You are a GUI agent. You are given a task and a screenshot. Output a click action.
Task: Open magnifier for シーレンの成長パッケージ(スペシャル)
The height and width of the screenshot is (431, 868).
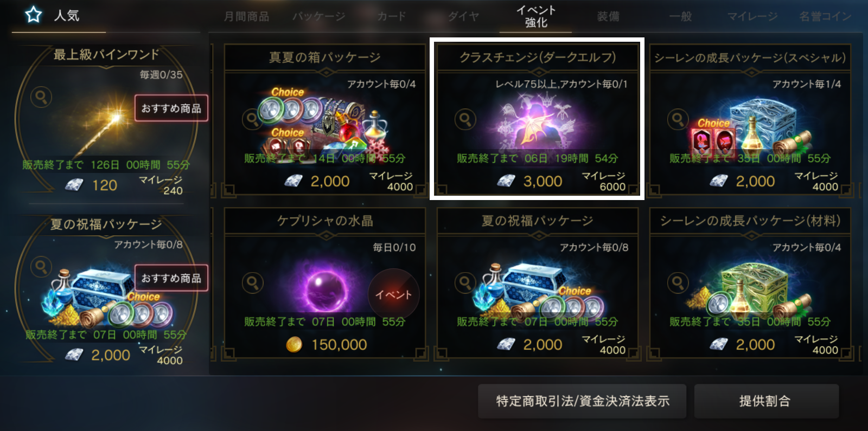[678, 119]
